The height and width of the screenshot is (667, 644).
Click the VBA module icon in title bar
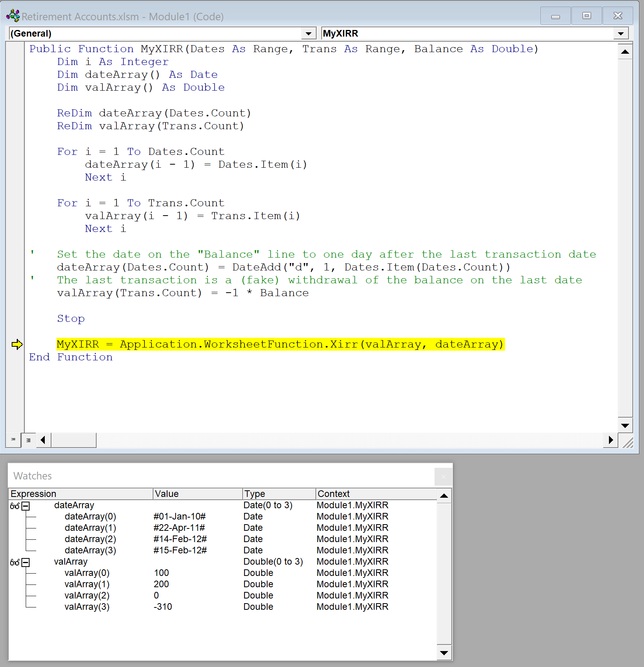tap(13, 16)
